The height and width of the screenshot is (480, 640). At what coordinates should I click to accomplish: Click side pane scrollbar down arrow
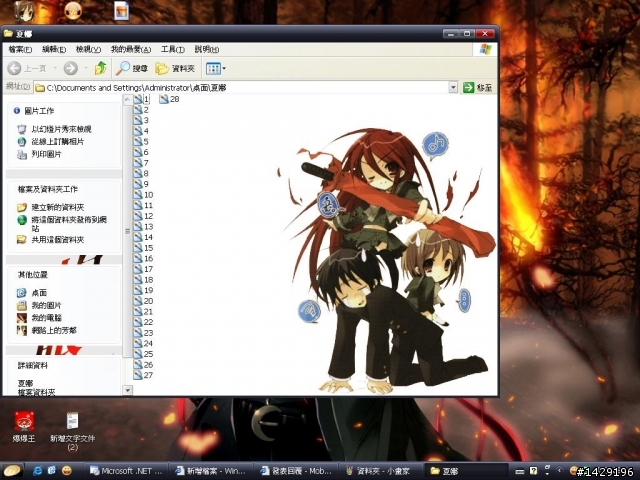point(127,390)
